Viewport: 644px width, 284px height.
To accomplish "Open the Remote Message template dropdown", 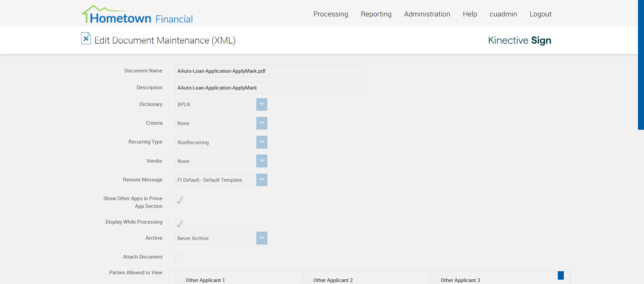I will coord(262,180).
